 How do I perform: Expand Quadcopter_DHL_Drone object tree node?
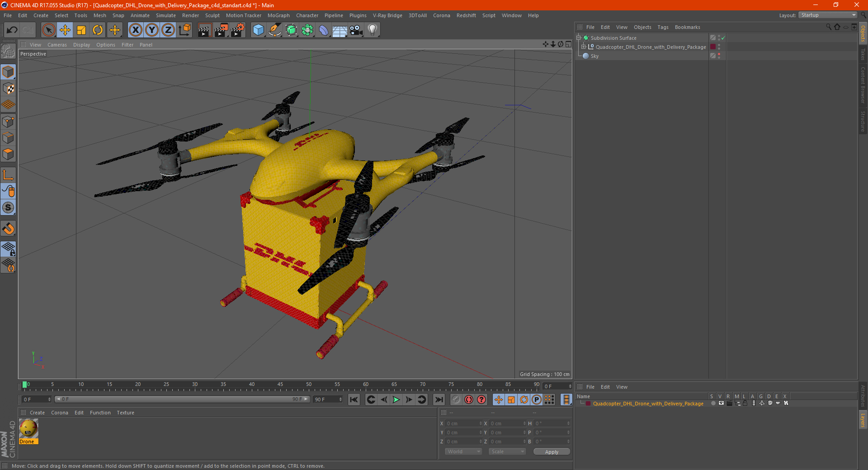click(x=584, y=47)
